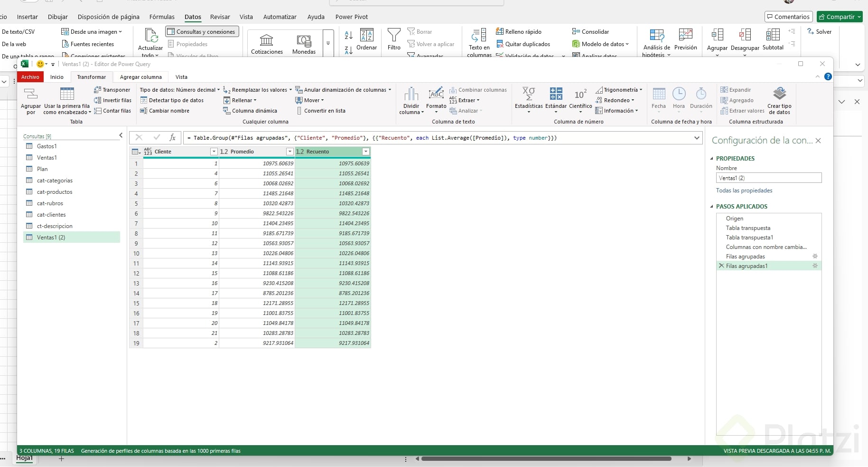Open the Científico tool
868x467 pixels.
point(580,101)
